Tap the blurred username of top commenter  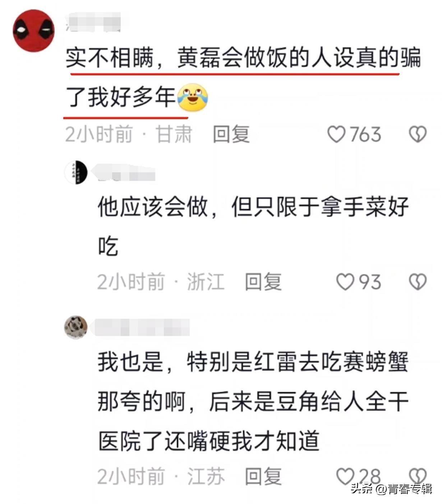pyautogui.click(x=94, y=22)
